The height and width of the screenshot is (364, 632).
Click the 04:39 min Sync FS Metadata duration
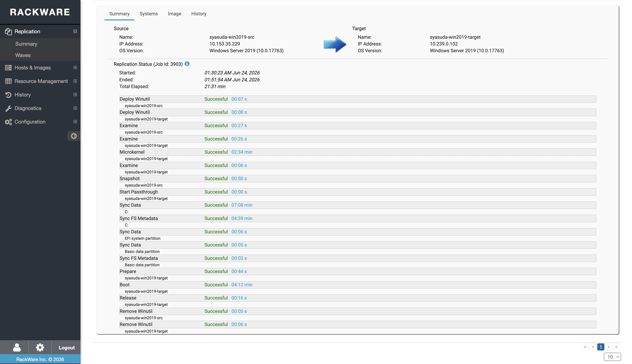[242, 218]
